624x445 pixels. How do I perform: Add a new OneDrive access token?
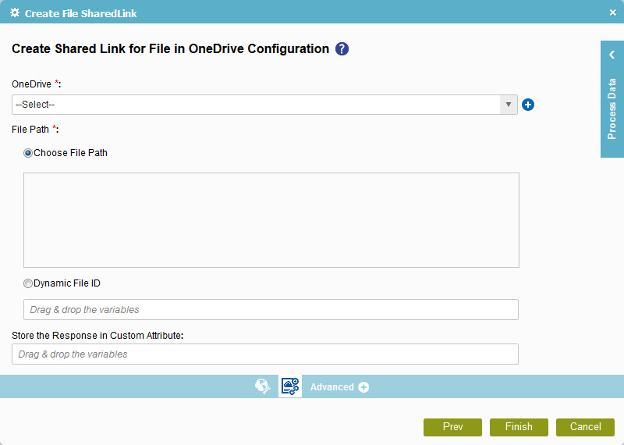tap(528, 105)
